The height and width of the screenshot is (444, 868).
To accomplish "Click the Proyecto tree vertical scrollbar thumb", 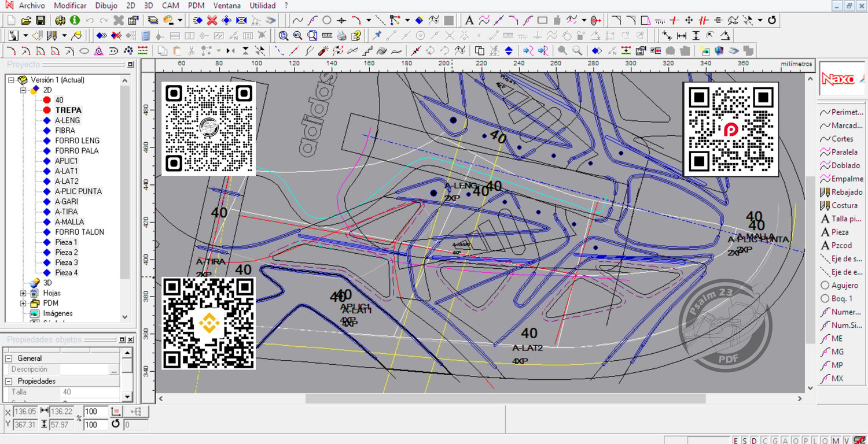I will point(125,182).
